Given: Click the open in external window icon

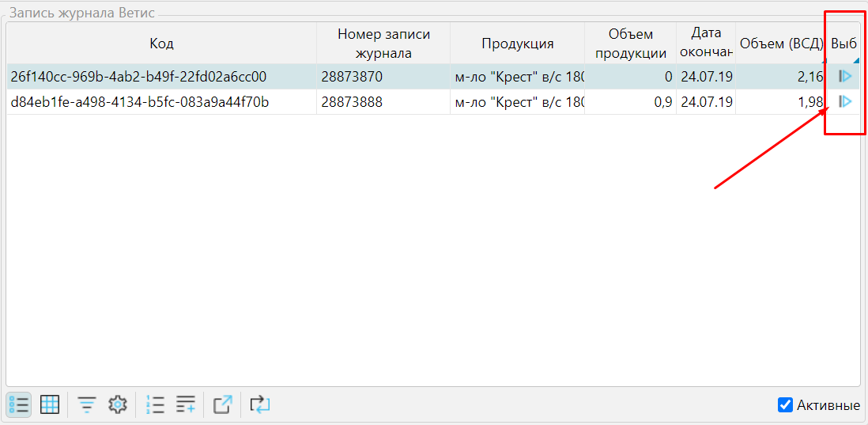Looking at the screenshot, I should [223, 404].
